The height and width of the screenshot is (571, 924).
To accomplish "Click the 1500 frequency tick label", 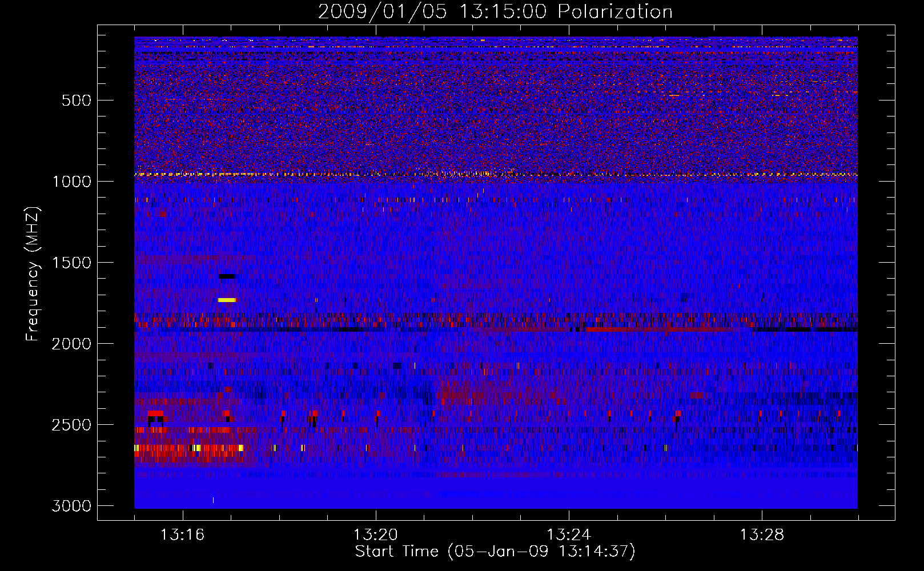I will tap(72, 263).
